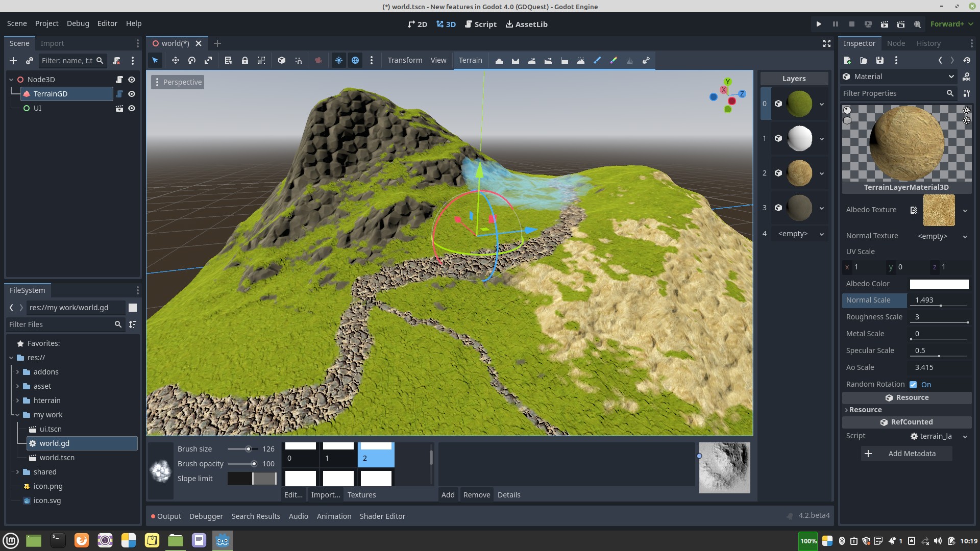Switch material preview to sphere shape
Viewport: 980px width, 551px height.
point(847,110)
